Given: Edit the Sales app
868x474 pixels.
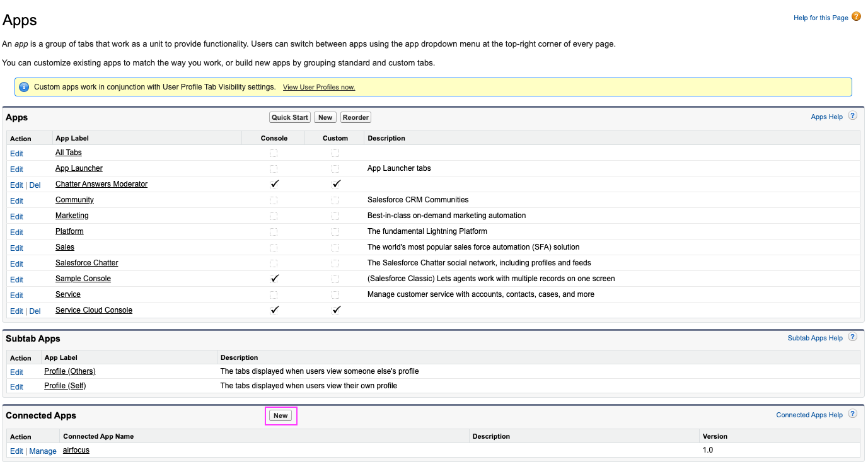Looking at the screenshot, I should [x=16, y=248].
